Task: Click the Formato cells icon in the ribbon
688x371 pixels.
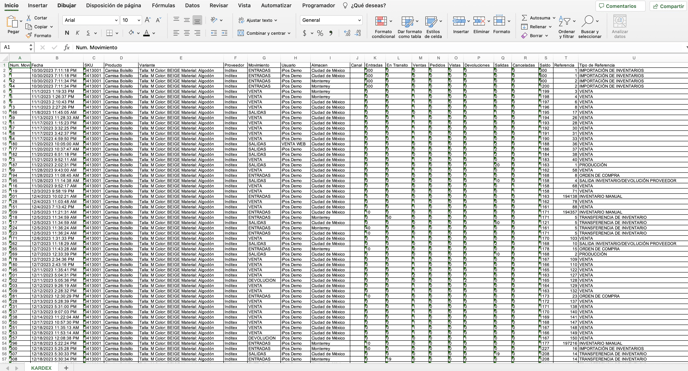Action: click(499, 21)
